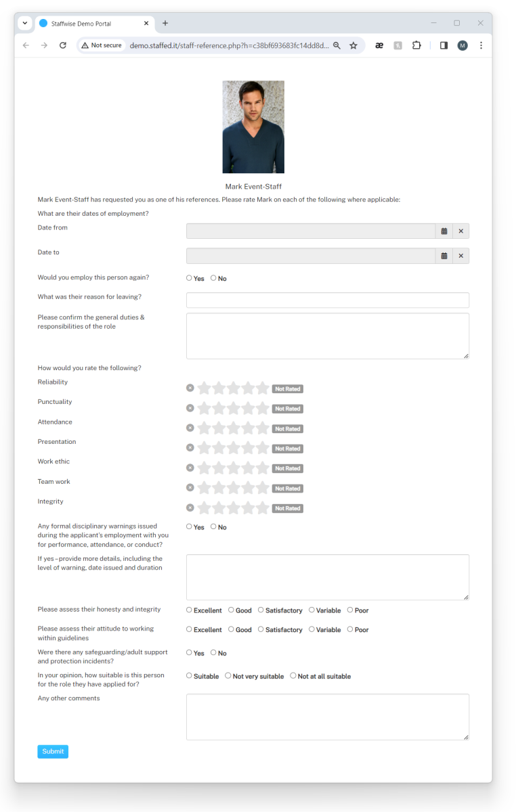Reset the Presentation star rating
This screenshot has width=516, height=812.
point(190,448)
